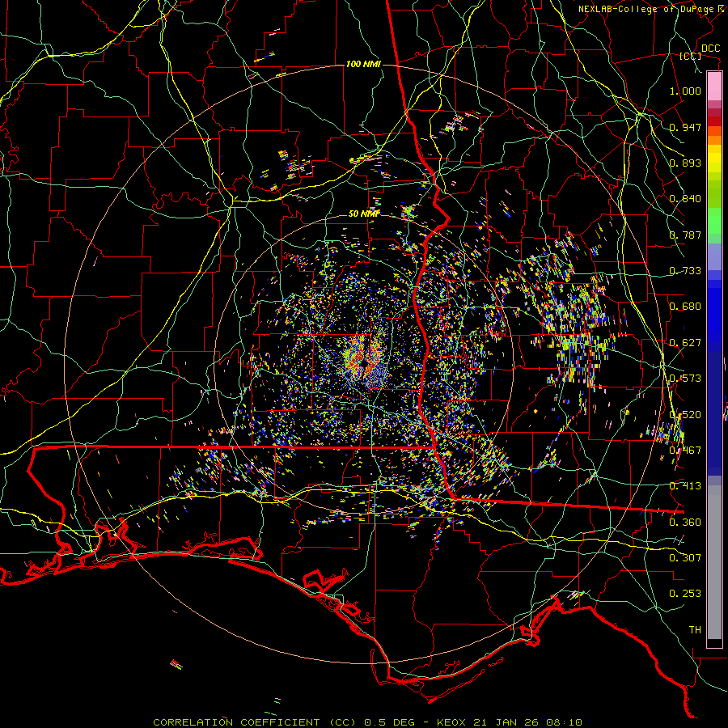Click the 0.947 scale value

685,127
